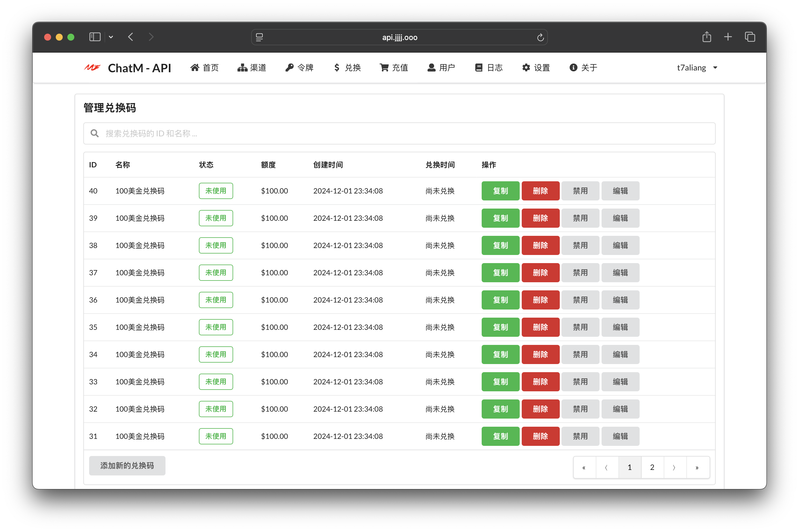Viewport: 799px width, 532px height.
Task: Open the sidebar options chevron dropdown
Action: tap(111, 37)
